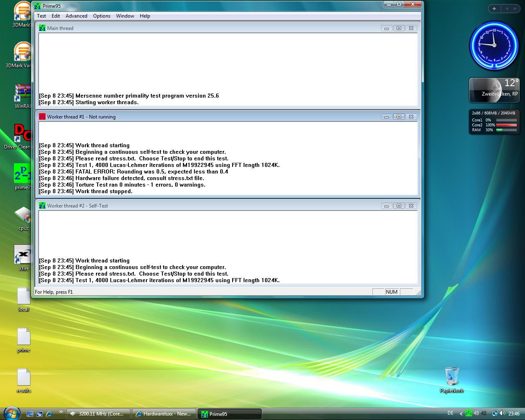Launch Internet Explorer from quick launch
The height and width of the screenshot is (420, 525).
(49, 414)
